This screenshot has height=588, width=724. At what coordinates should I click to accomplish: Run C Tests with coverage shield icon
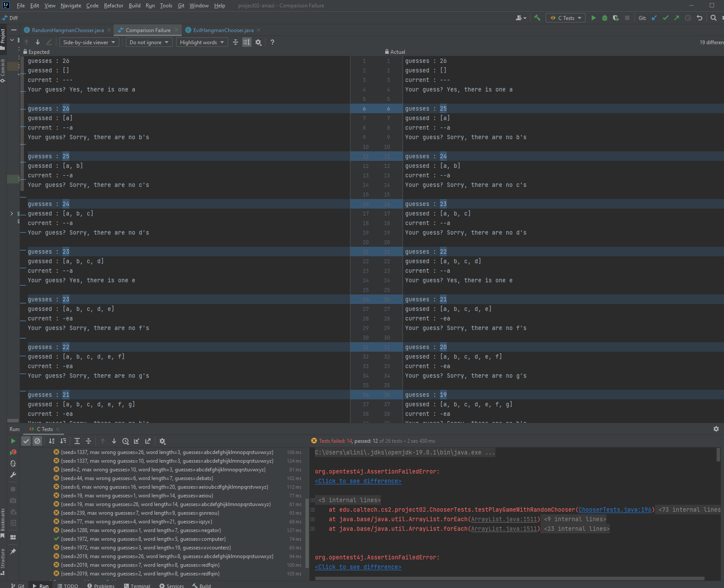click(616, 18)
